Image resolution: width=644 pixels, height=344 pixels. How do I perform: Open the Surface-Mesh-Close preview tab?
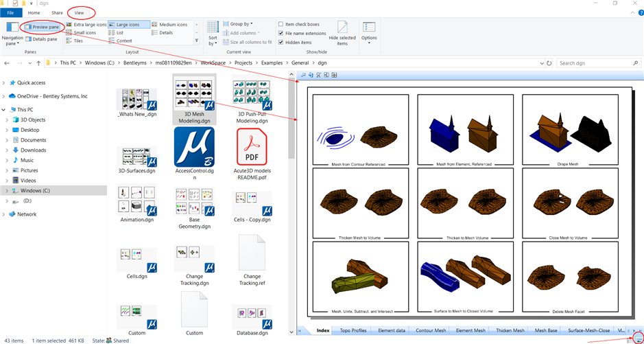(x=588, y=330)
